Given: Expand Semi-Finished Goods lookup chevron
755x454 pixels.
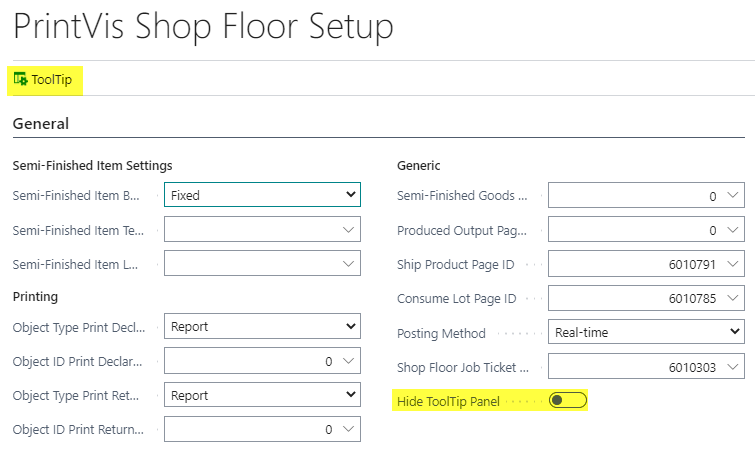Looking at the screenshot, I should pyautogui.click(x=732, y=195).
